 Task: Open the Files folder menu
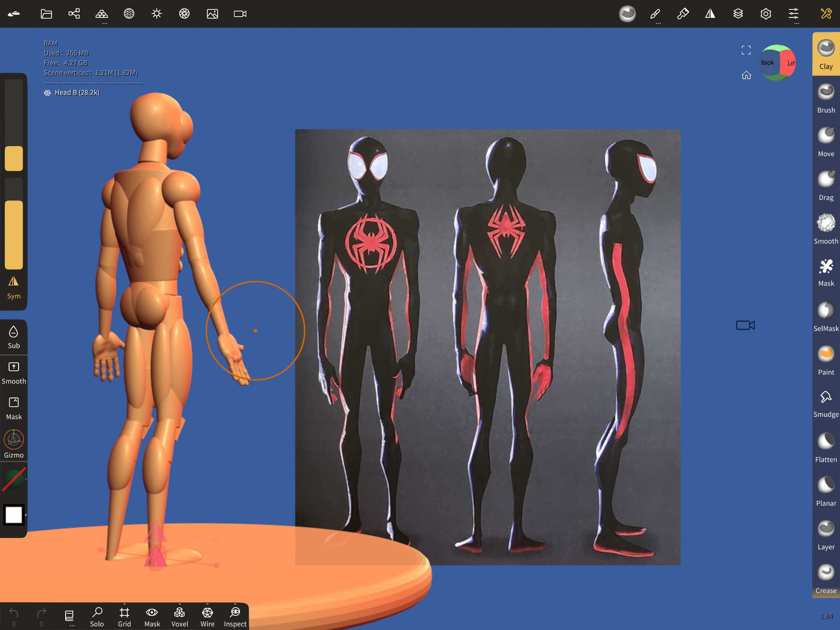(46, 14)
